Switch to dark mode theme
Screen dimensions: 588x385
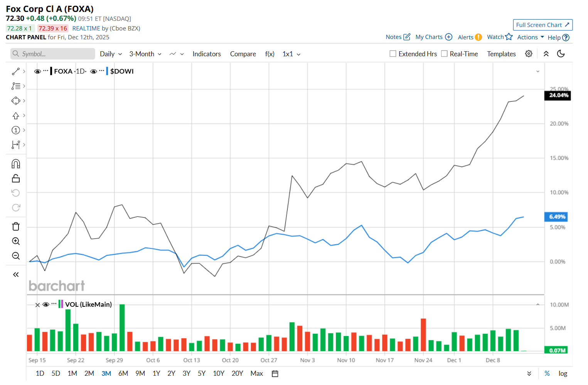pos(561,54)
